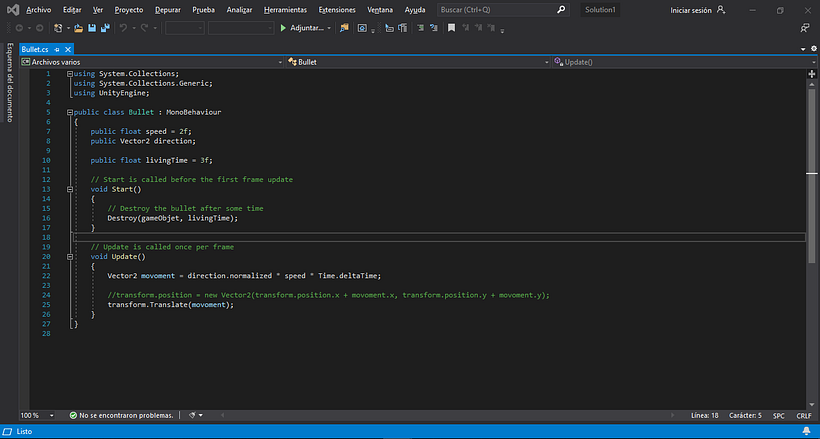This screenshot has width=820, height=439.
Task: Click the navigate backward arrow icon
Action: coord(19,28)
